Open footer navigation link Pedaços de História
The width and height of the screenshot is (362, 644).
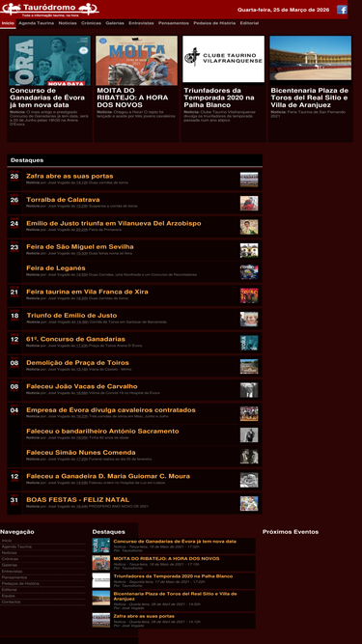[x=20, y=583]
